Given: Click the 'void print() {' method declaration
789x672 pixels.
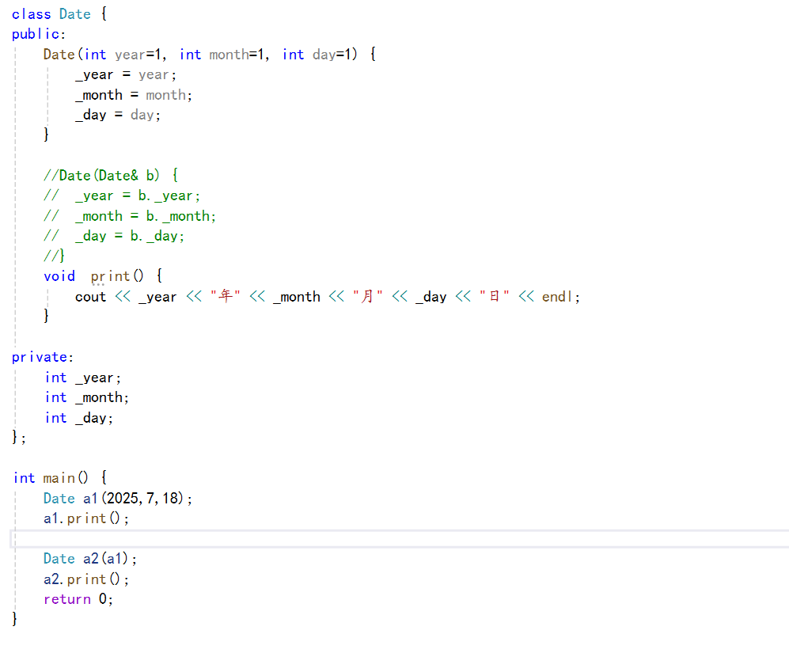Looking at the screenshot, I should coord(103,276).
